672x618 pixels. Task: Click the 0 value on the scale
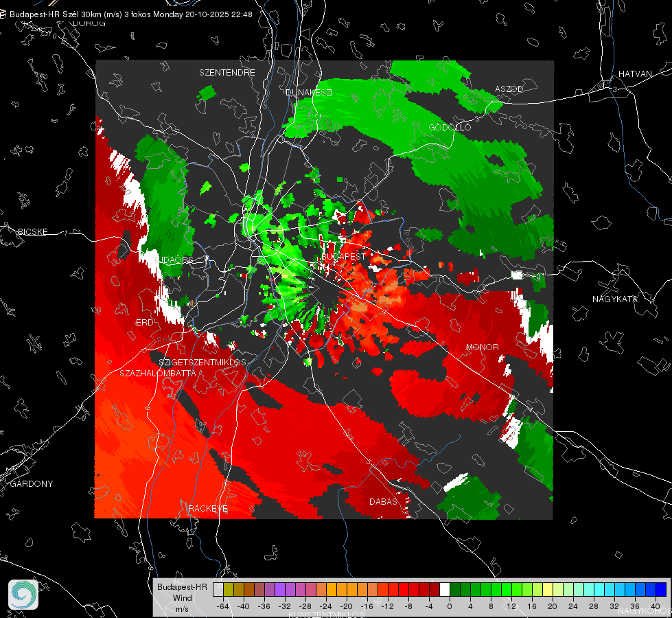pos(449,606)
